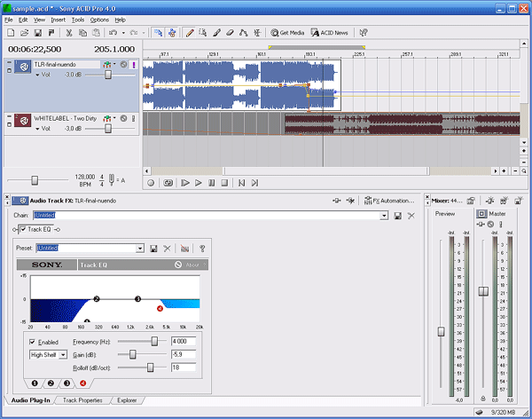Expand the Preset dropdown list

coord(140,249)
